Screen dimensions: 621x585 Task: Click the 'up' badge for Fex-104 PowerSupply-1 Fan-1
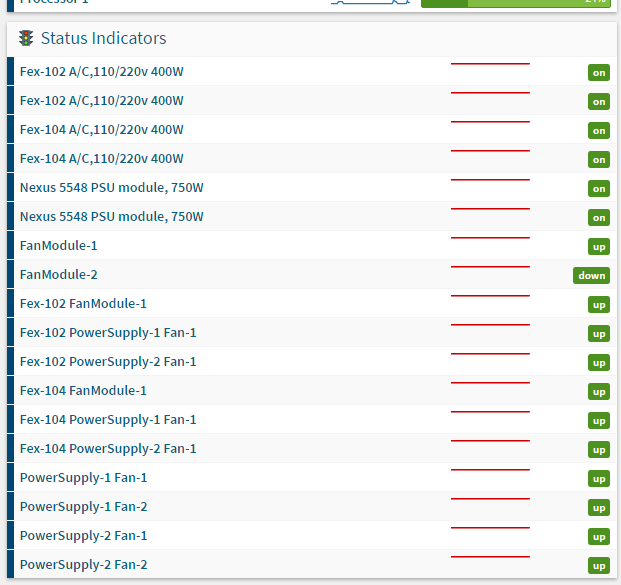click(599, 421)
